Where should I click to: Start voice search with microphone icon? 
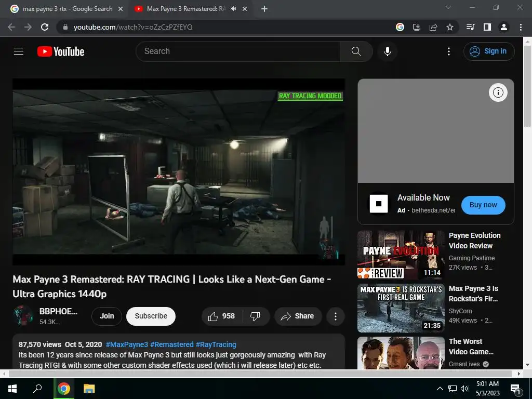[387, 51]
